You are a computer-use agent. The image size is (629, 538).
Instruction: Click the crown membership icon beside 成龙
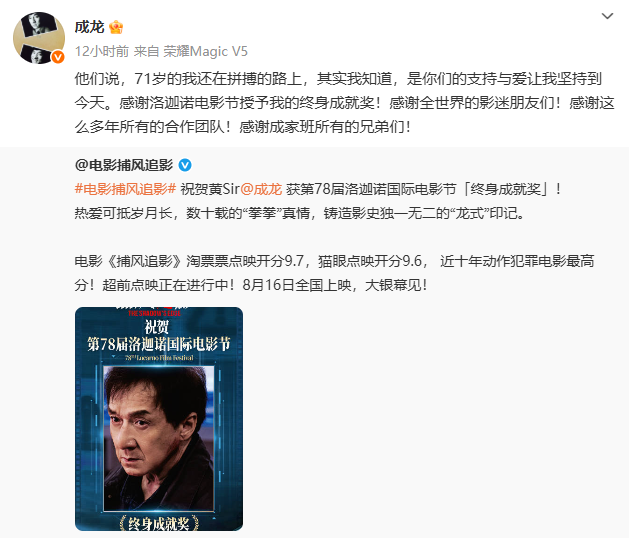116,27
